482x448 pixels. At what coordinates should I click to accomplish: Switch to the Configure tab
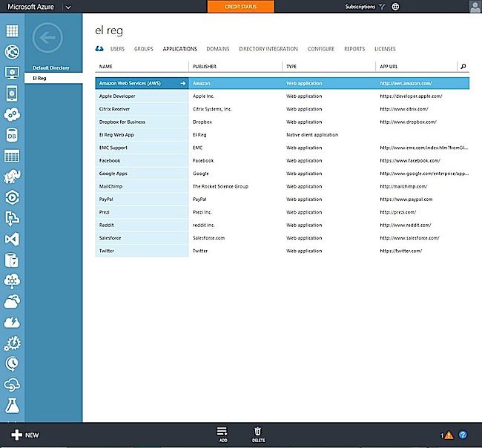(x=321, y=49)
